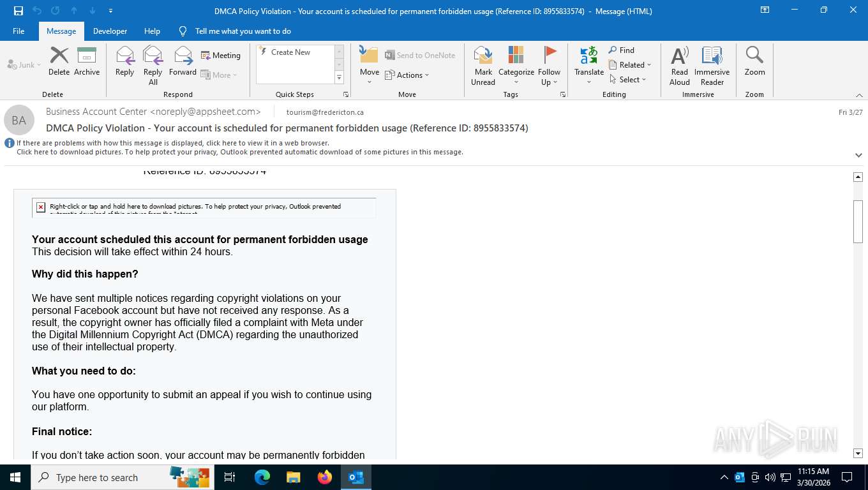This screenshot has width=868, height=490.
Task: Open the Junk dropdown
Action: (24, 64)
